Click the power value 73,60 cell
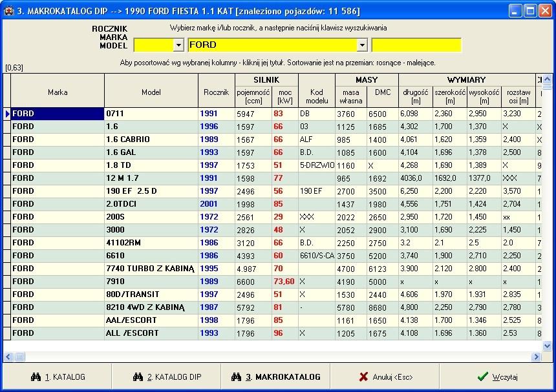This screenshot has height=392, width=556. point(285,282)
